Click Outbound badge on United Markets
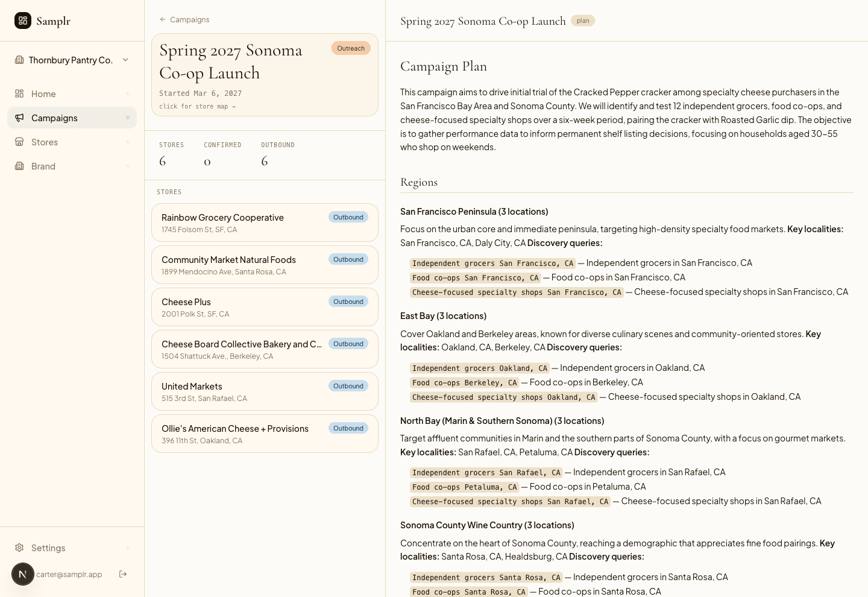The height and width of the screenshot is (597, 868). point(348,386)
